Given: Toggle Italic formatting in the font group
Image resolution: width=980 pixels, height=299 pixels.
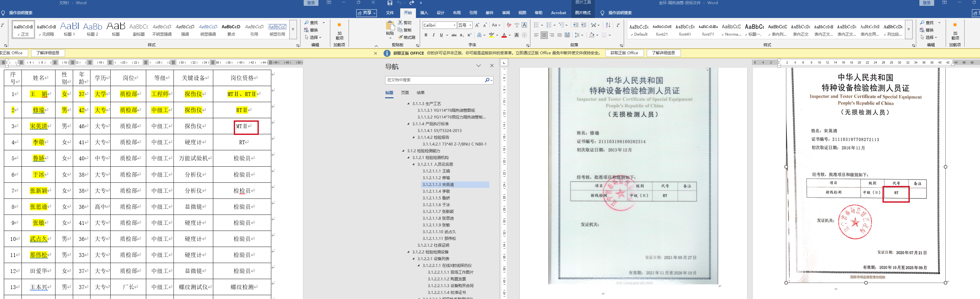Looking at the screenshot, I should 433,35.
